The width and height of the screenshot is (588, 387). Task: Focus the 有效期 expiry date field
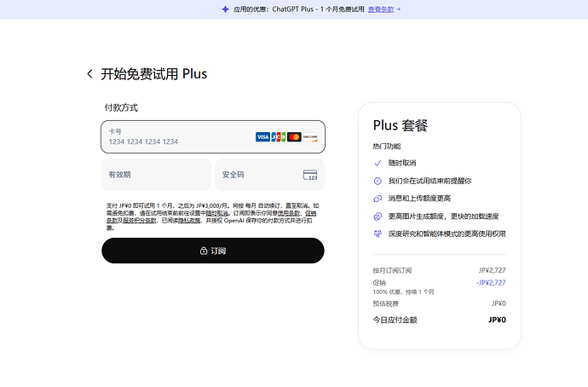tap(156, 175)
